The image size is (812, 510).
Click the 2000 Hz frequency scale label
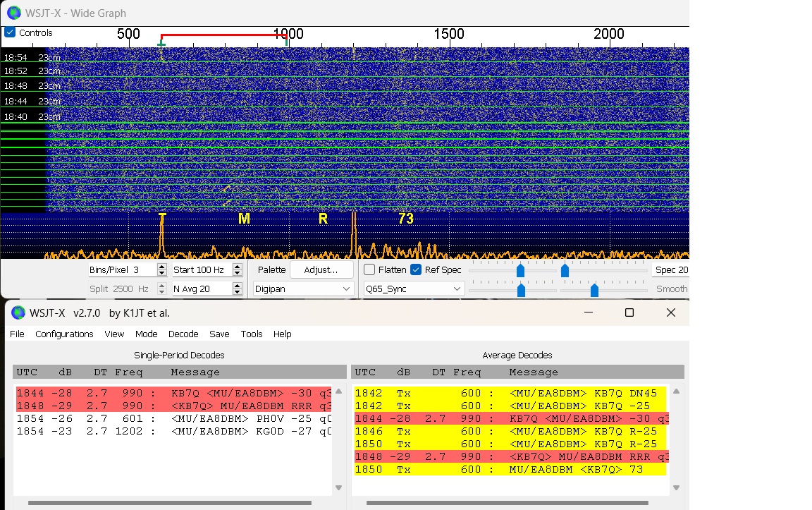click(609, 34)
